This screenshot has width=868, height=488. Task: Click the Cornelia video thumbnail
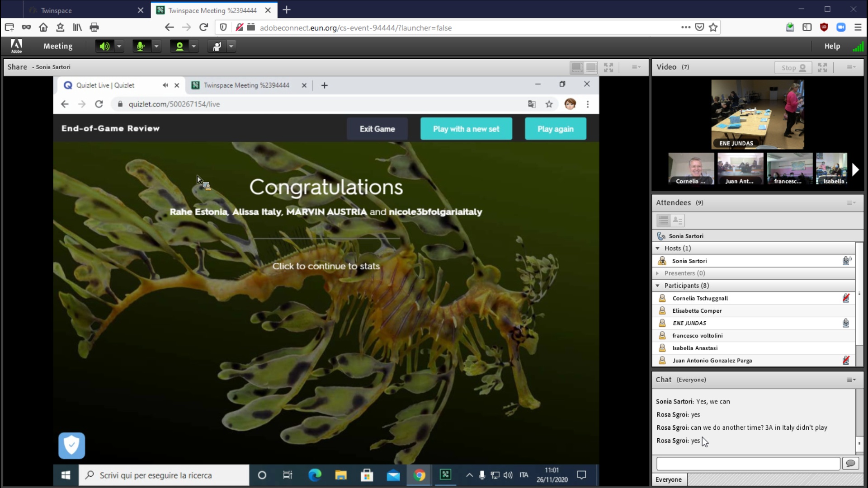[691, 169]
